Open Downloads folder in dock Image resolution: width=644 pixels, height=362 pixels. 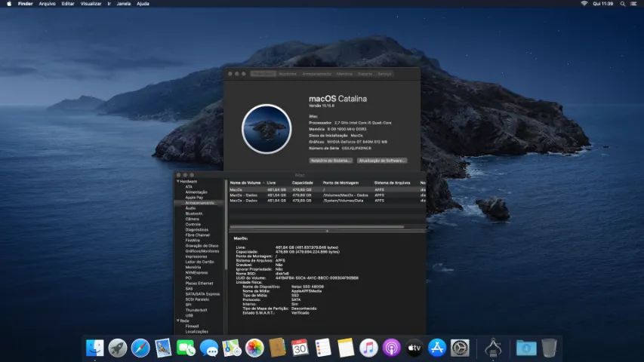tap(526, 348)
